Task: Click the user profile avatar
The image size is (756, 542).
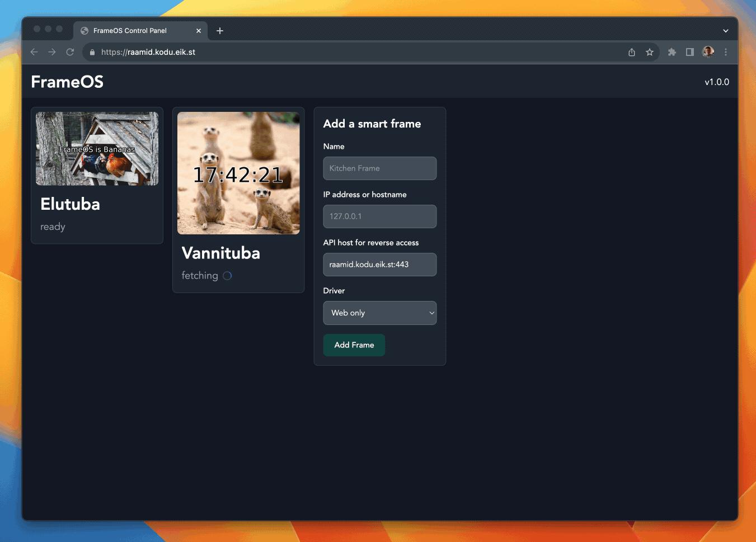Action: (x=708, y=52)
